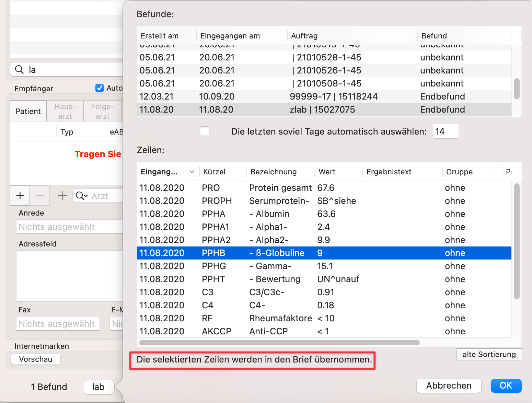Image resolution: width=532 pixels, height=403 pixels.
Task: Open the Fax dropdown showing Nichts ausgewählt
Action: (x=58, y=323)
